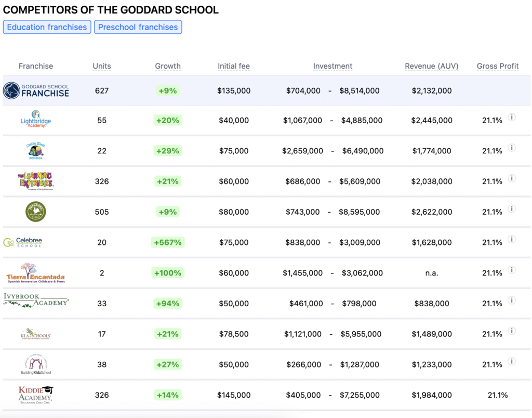Select the Kiddie Academy logo

coord(36,395)
